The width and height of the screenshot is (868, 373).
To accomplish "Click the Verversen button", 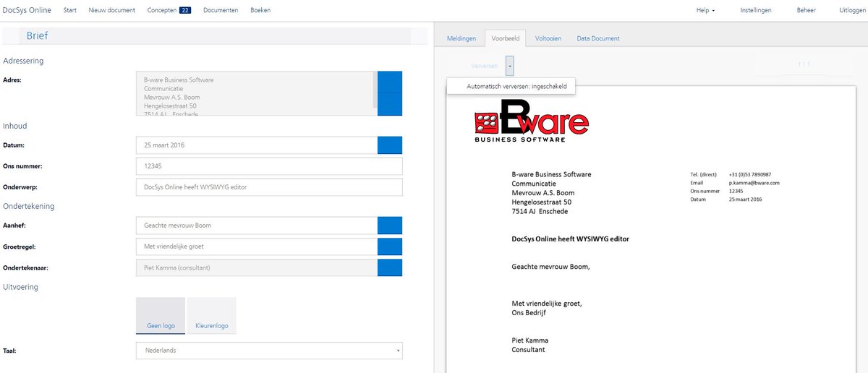I will point(485,65).
